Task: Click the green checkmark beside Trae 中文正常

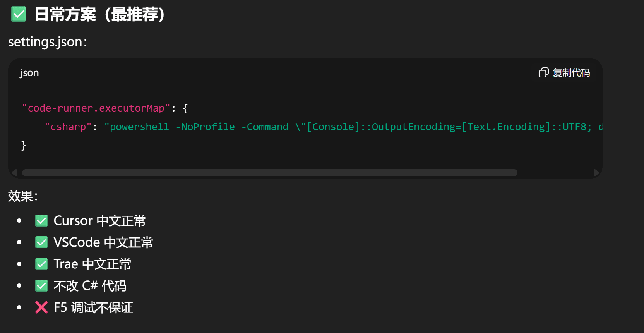Action: [41, 264]
